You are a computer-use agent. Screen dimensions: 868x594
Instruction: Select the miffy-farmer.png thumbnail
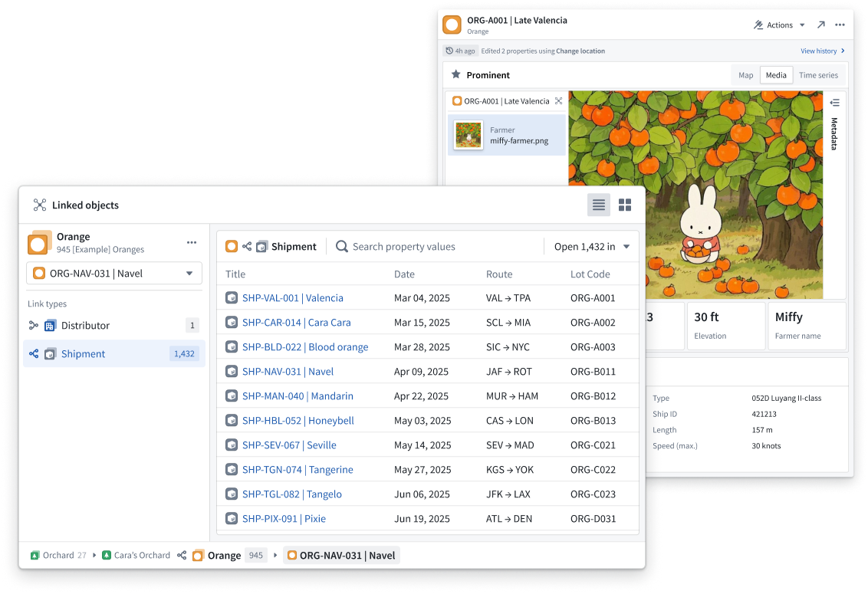(469, 135)
